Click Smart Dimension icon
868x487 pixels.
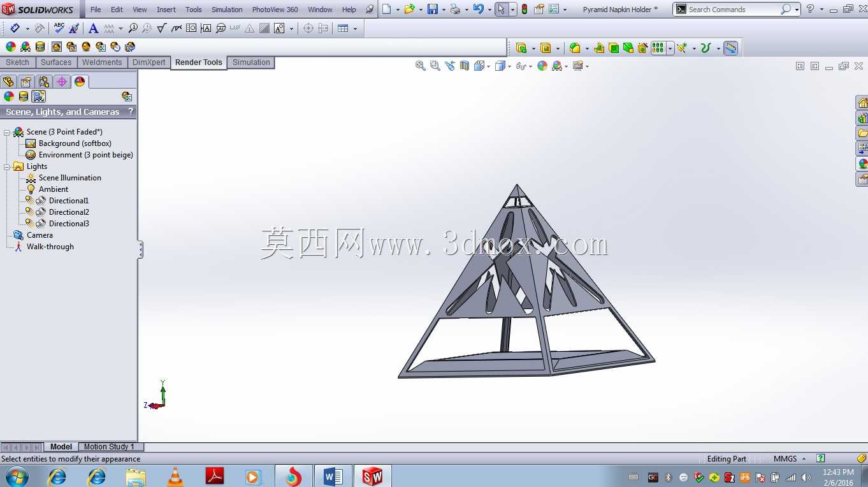[x=15, y=28]
